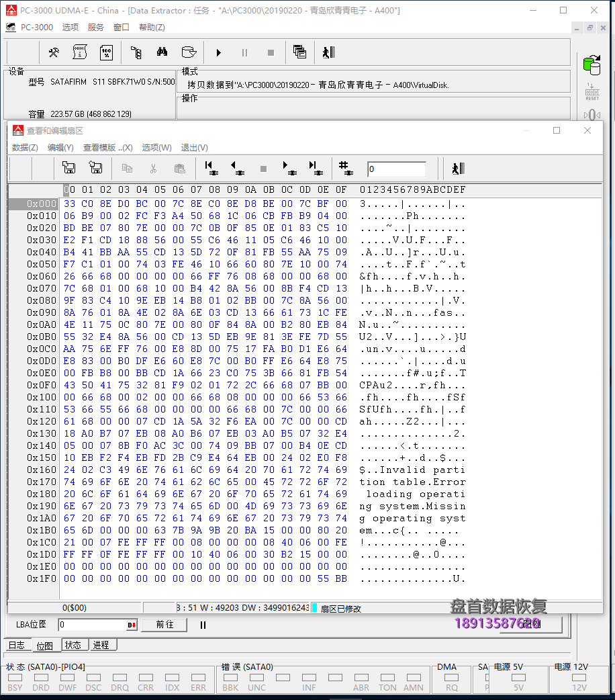This screenshot has height=700, width=615.
Task: Open the 数据(Z) menu in sector editor
Action: (x=25, y=148)
